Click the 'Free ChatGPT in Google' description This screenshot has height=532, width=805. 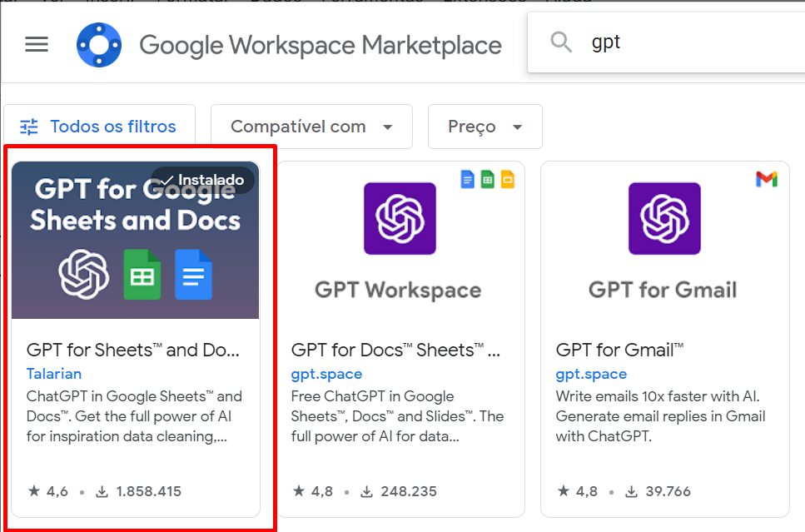click(x=397, y=416)
